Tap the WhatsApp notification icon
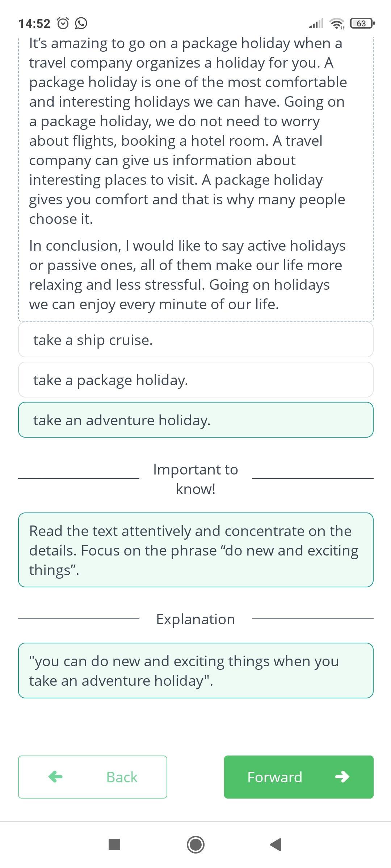The image size is (391, 868). (x=81, y=24)
